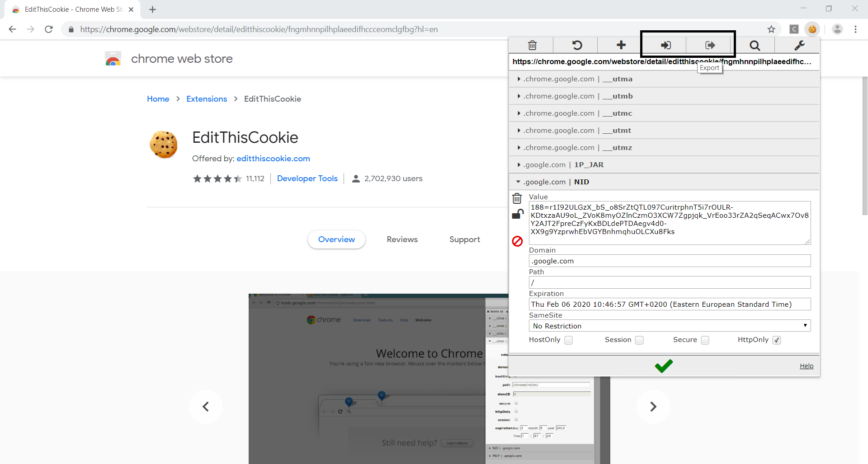The height and width of the screenshot is (464, 868).
Task: Click the chrome web store logo
Action: pos(169,59)
